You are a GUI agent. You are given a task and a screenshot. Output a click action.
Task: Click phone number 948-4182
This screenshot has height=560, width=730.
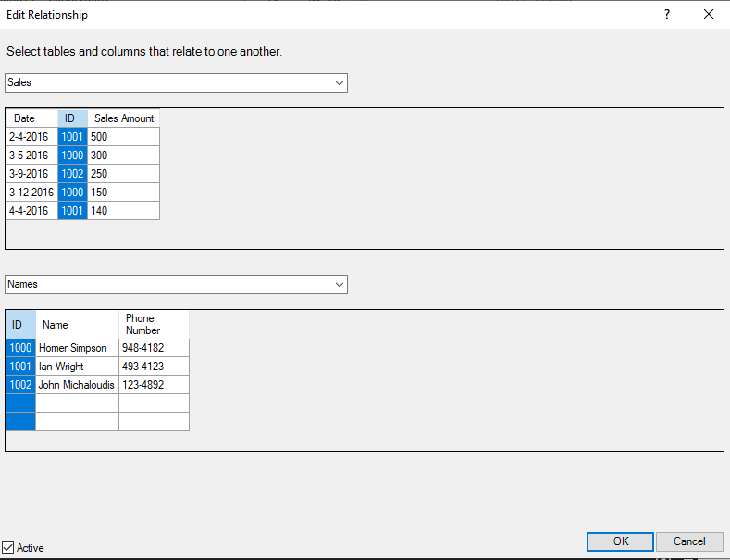coord(155,348)
